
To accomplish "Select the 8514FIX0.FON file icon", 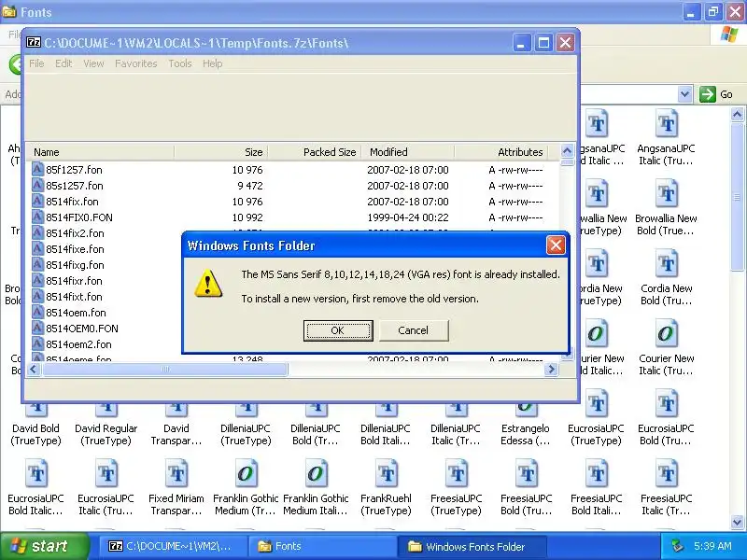I will click(38, 217).
